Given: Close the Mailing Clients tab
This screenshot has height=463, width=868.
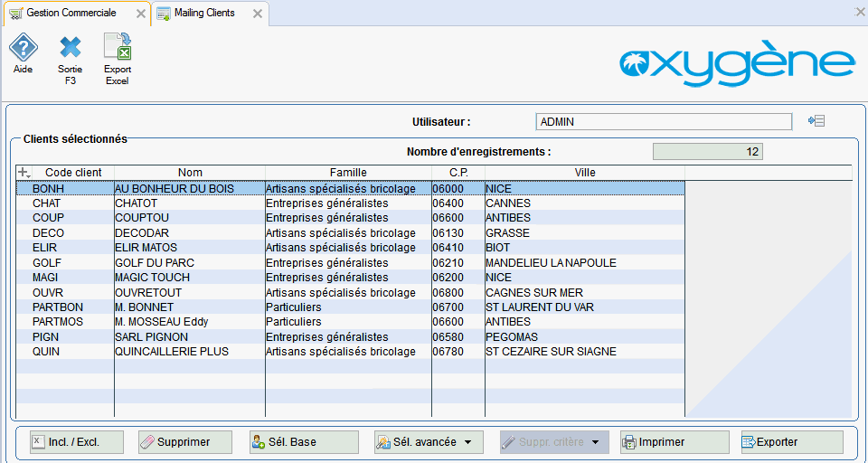Looking at the screenshot, I should click(x=258, y=14).
